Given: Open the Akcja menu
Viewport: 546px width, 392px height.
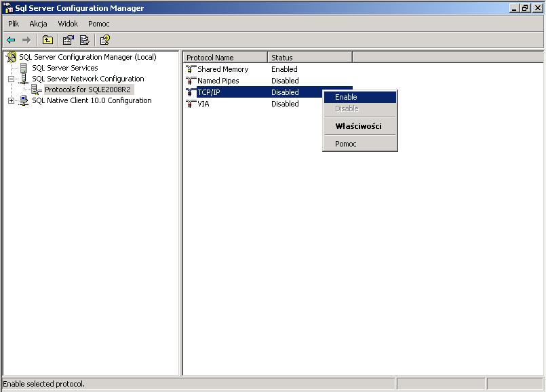Looking at the screenshot, I should [38, 24].
